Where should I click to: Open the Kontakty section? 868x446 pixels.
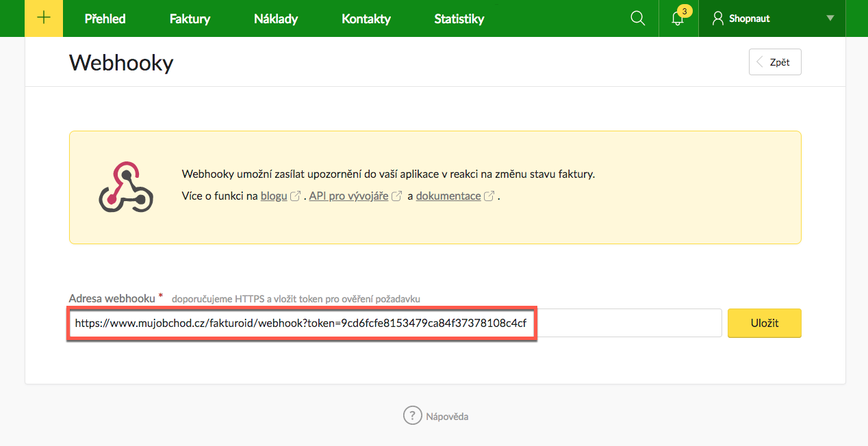pos(366,18)
